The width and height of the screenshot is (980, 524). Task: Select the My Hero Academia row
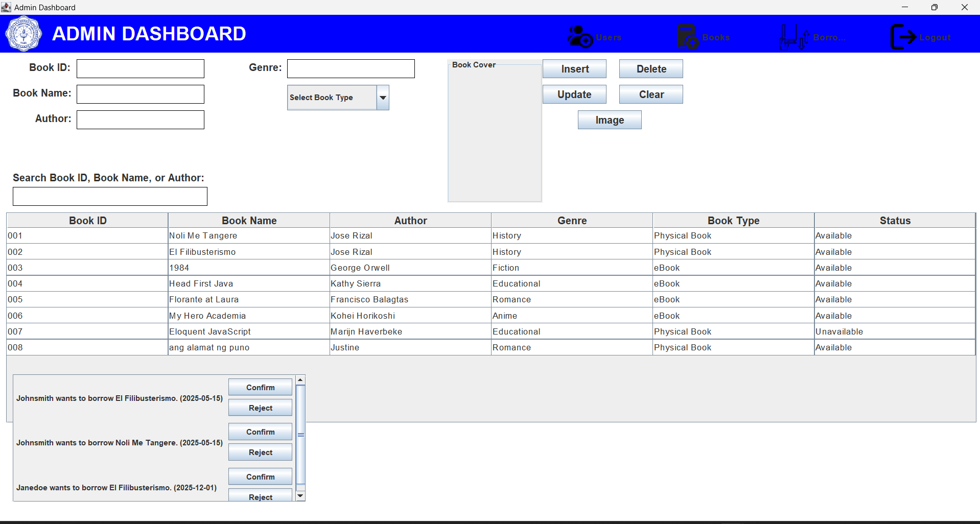tap(491, 316)
